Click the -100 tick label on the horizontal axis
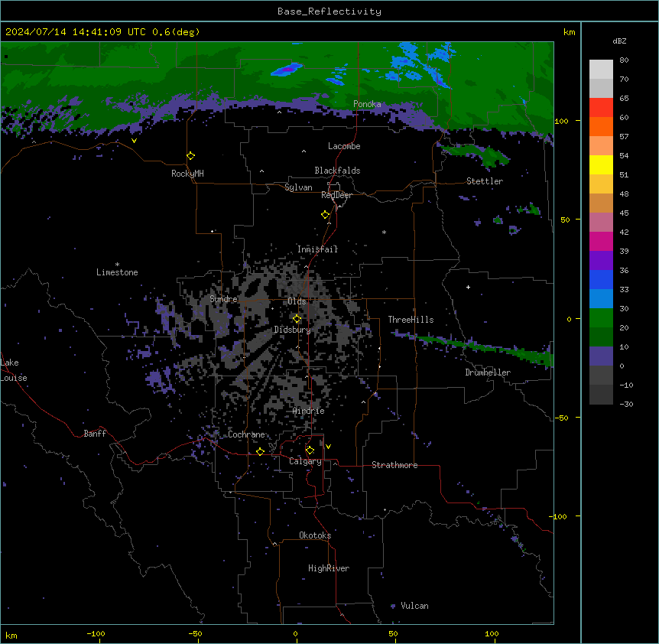This screenshot has height=644, width=659. (x=96, y=633)
